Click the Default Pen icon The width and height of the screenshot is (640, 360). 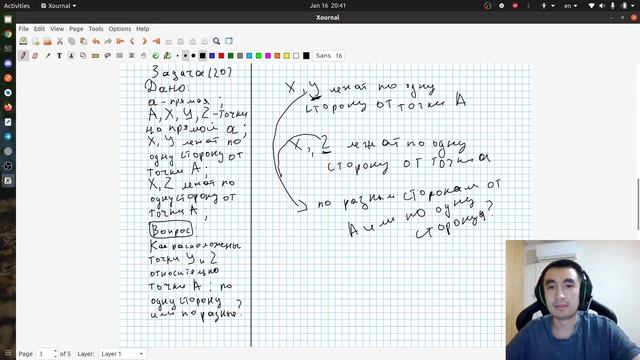click(167, 56)
